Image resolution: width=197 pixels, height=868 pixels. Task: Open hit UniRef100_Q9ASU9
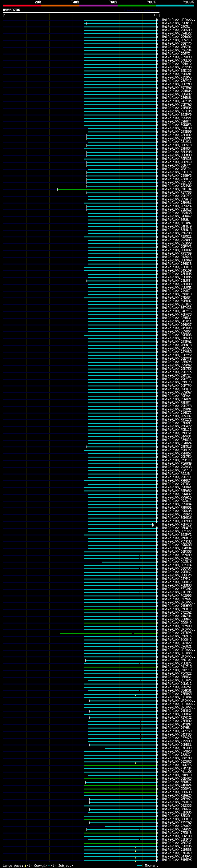pyautogui.click(x=176, y=30)
